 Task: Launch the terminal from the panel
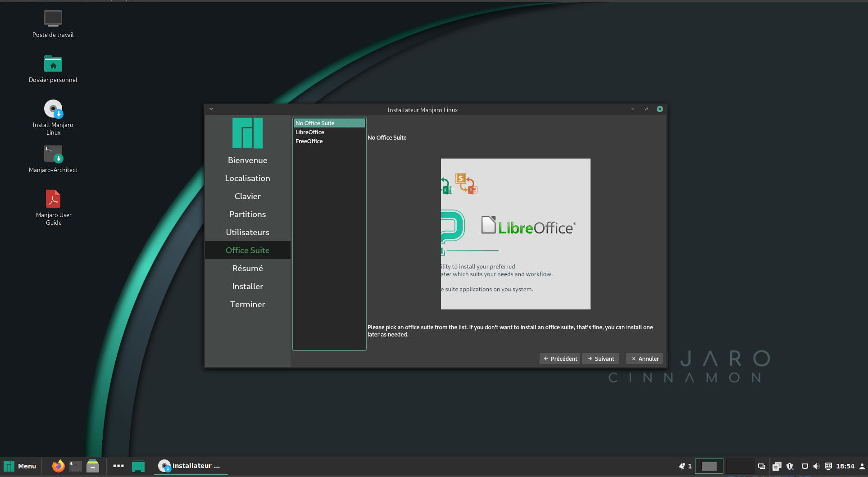(x=76, y=466)
